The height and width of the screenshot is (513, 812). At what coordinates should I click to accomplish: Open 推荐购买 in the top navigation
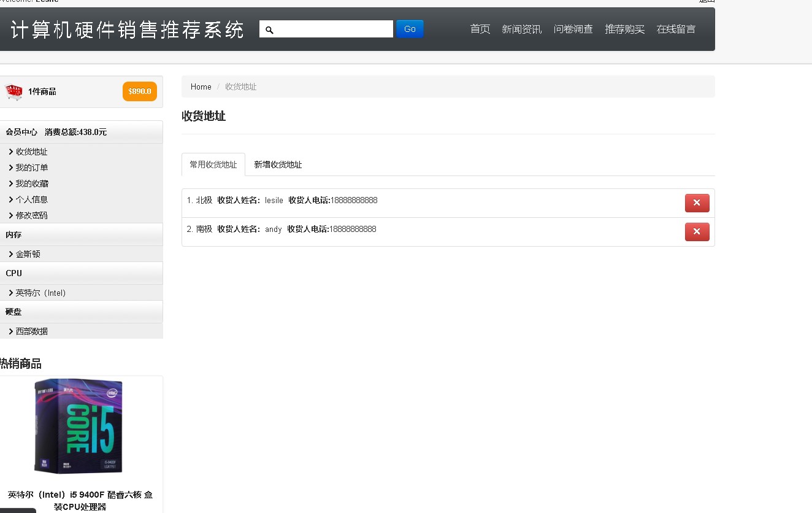click(x=624, y=29)
